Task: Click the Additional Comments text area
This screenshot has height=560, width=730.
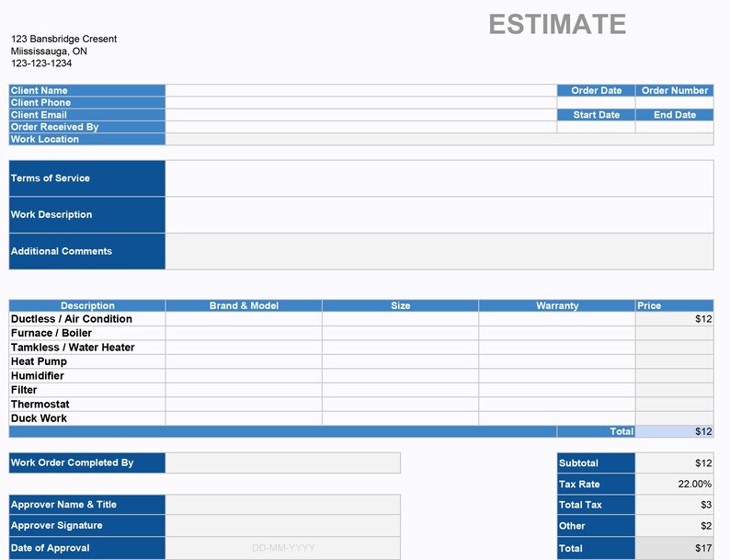Action: (x=439, y=251)
